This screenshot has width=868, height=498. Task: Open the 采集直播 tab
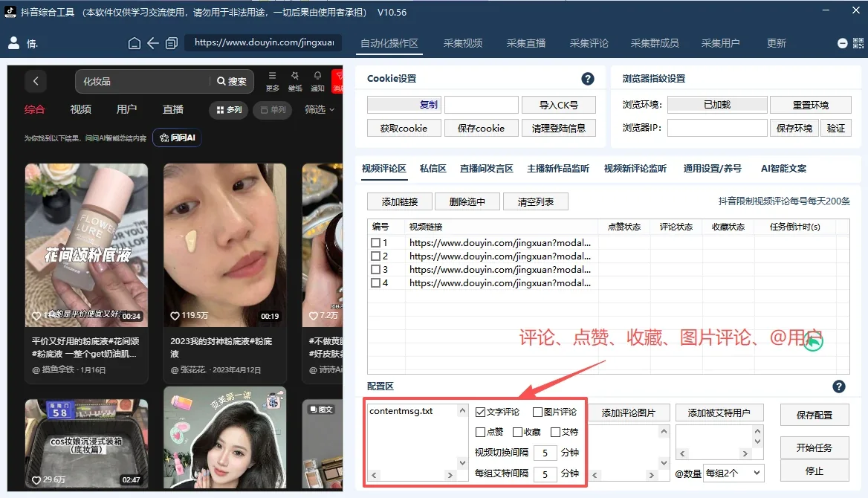click(526, 43)
